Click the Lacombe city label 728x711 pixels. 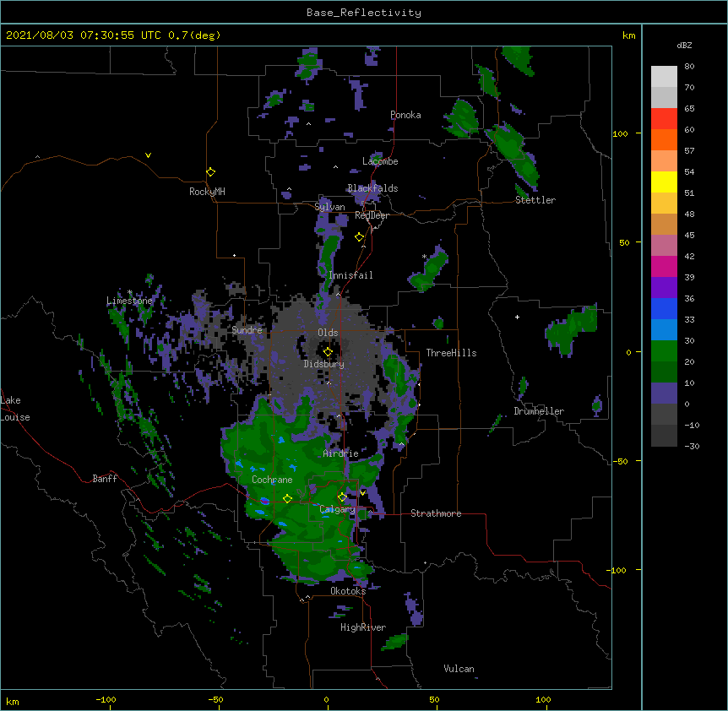coord(380,161)
